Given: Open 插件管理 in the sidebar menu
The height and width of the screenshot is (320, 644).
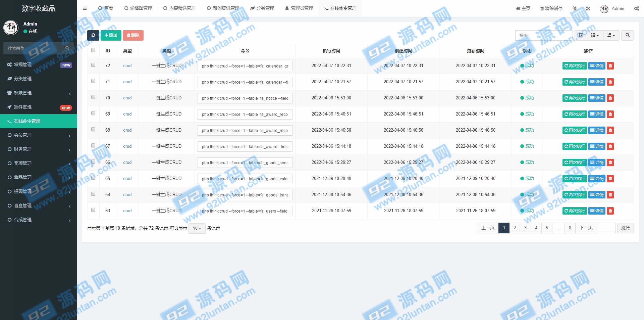Looking at the screenshot, I should pyautogui.click(x=39, y=107).
